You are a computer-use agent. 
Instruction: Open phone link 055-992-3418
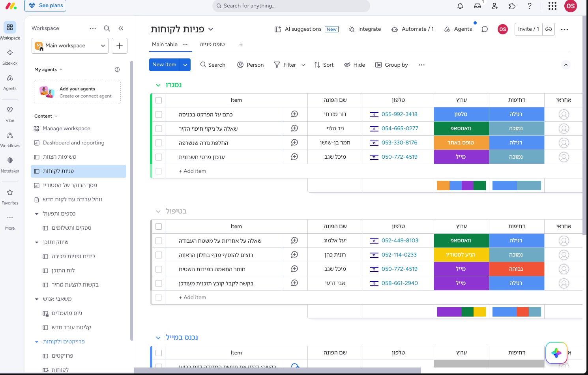pos(399,114)
